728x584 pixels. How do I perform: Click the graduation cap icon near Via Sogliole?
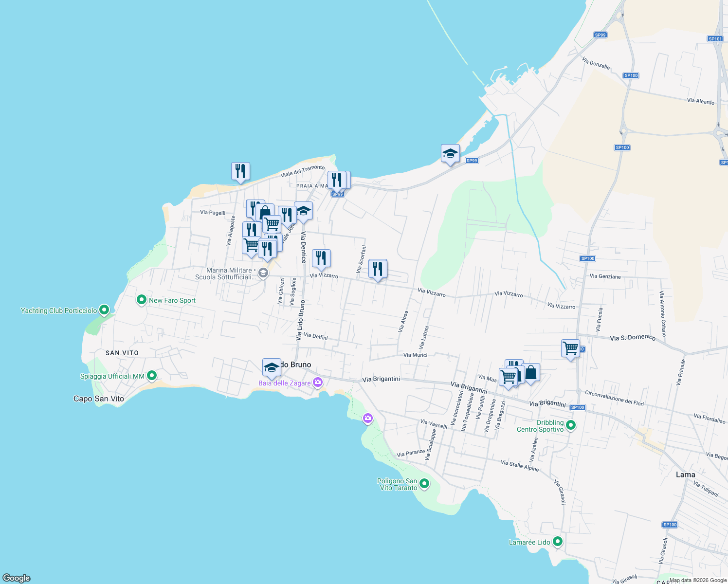(304, 212)
